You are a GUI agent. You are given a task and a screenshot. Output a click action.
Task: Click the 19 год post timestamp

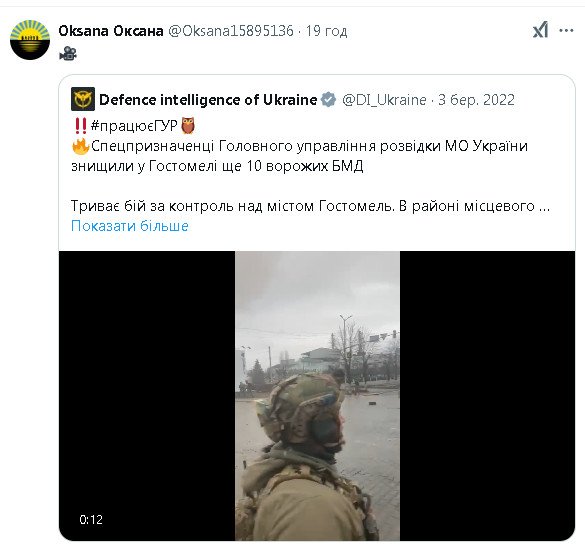pos(326,31)
